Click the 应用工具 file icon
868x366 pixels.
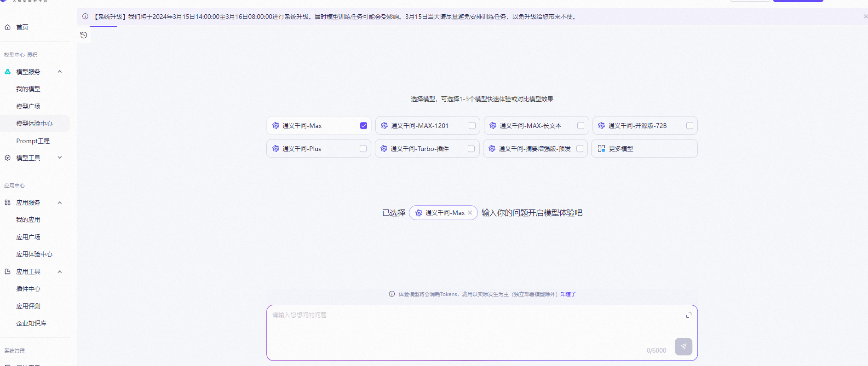(7, 272)
